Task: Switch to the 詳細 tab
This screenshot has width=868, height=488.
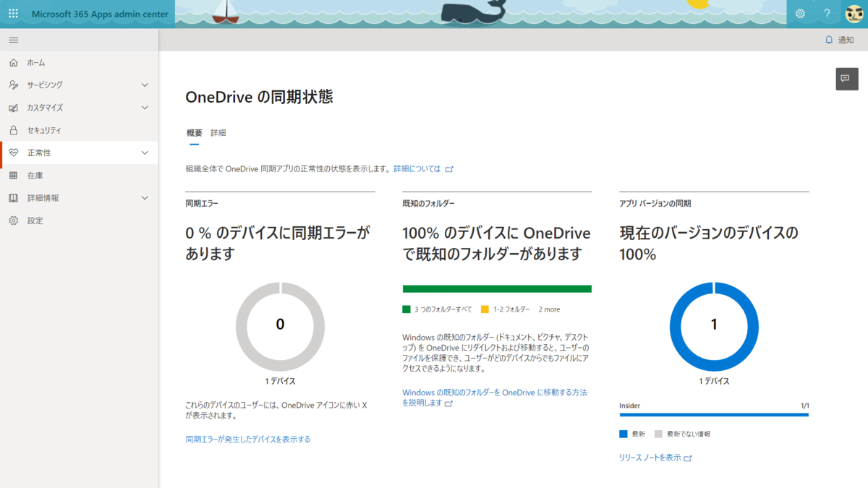Action: click(218, 133)
